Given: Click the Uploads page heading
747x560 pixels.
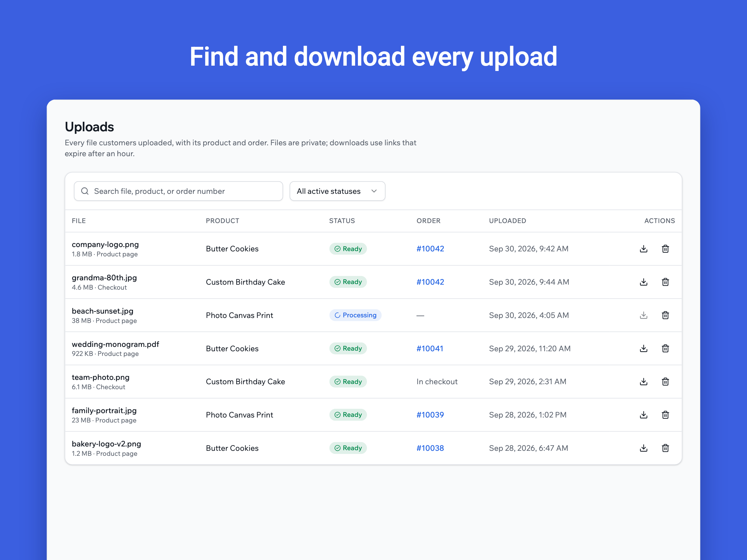Looking at the screenshot, I should click(89, 127).
